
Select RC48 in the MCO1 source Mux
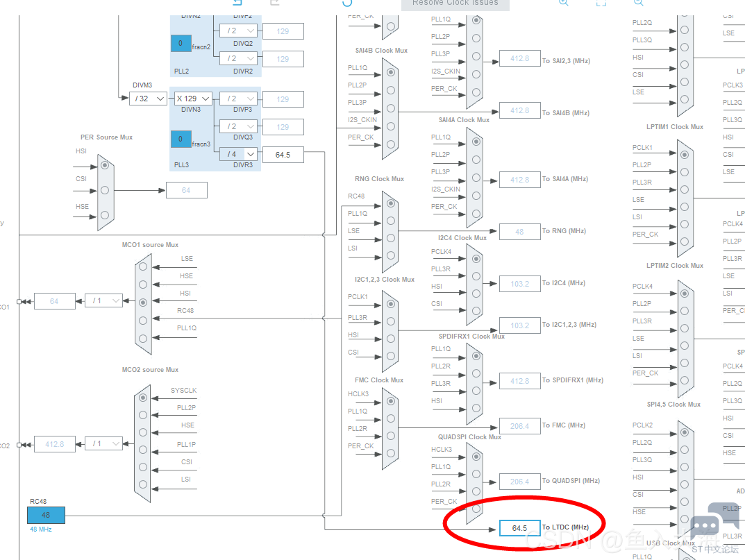[x=143, y=321]
